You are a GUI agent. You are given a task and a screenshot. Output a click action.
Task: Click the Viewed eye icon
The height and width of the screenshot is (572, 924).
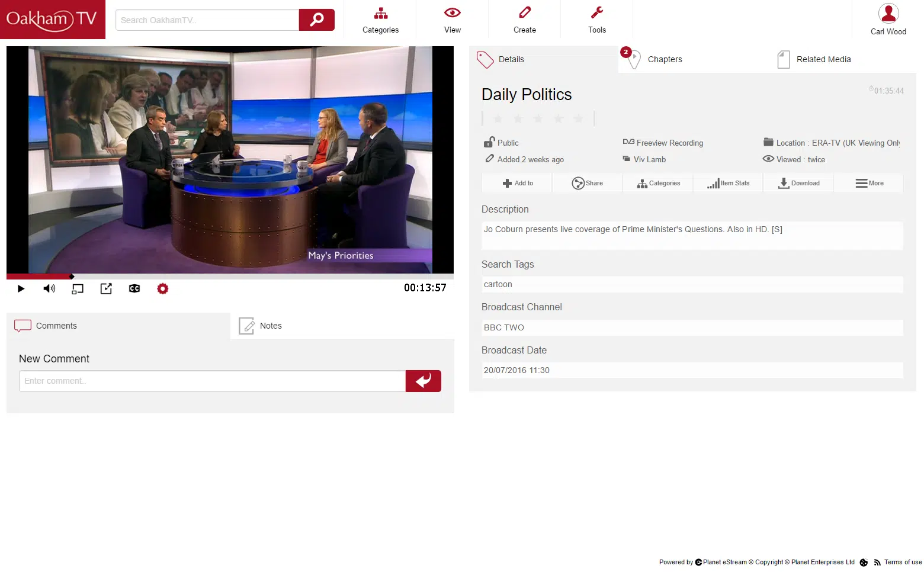click(768, 159)
